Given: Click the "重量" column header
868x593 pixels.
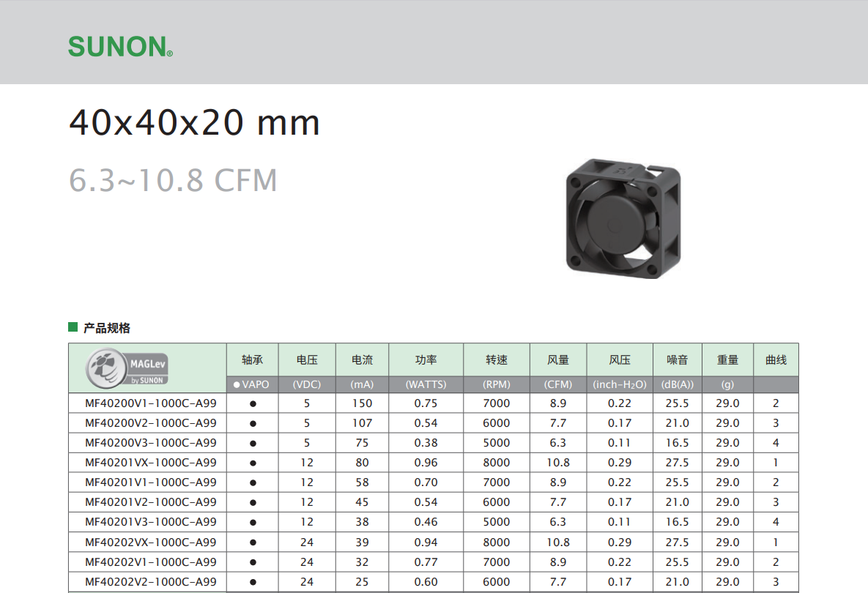Looking at the screenshot, I should pyautogui.click(x=727, y=360).
